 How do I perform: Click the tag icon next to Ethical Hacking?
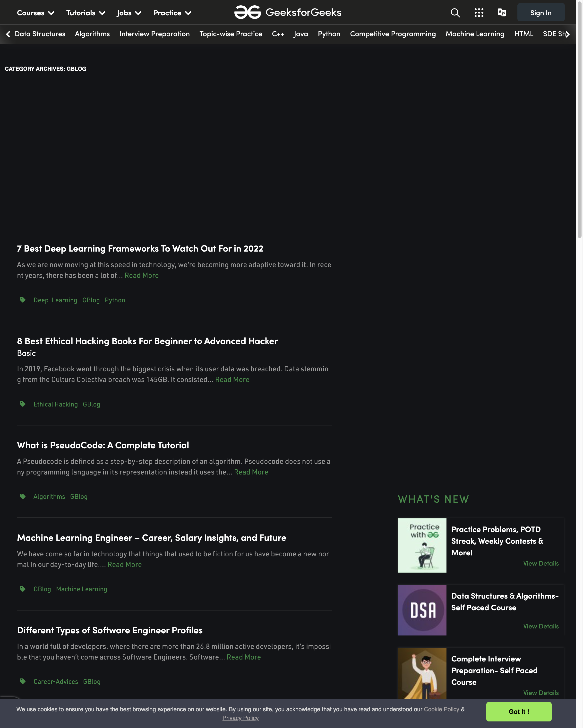23,405
